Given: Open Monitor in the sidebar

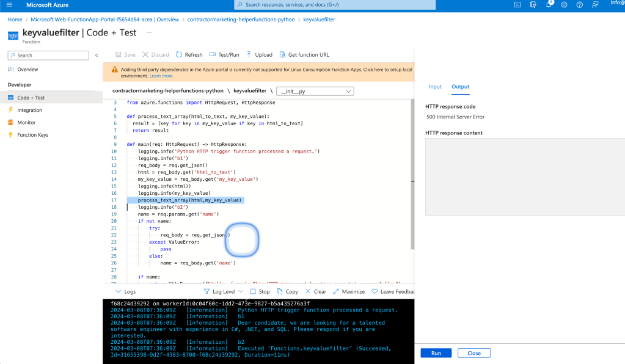Looking at the screenshot, I should click(26, 122).
